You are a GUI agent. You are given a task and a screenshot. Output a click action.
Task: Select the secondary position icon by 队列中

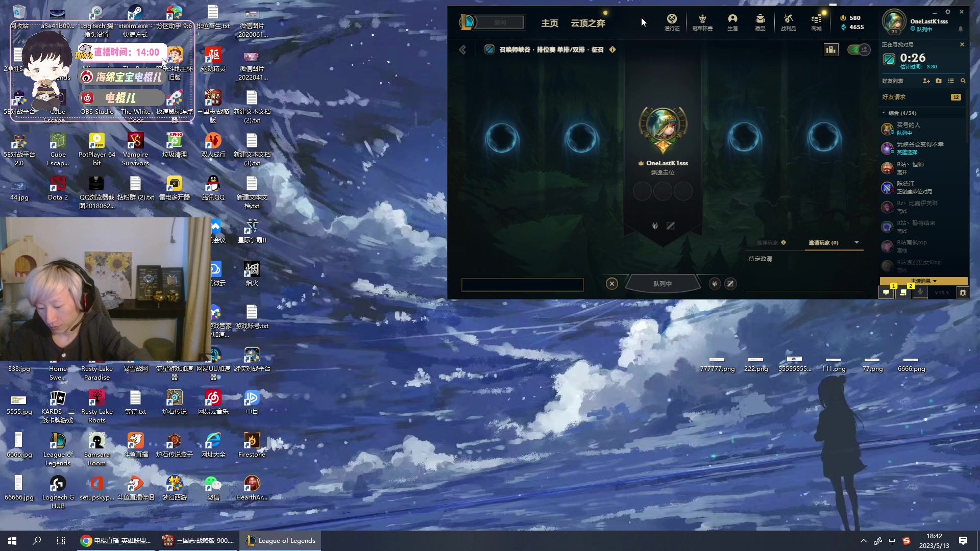coord(730,284)
